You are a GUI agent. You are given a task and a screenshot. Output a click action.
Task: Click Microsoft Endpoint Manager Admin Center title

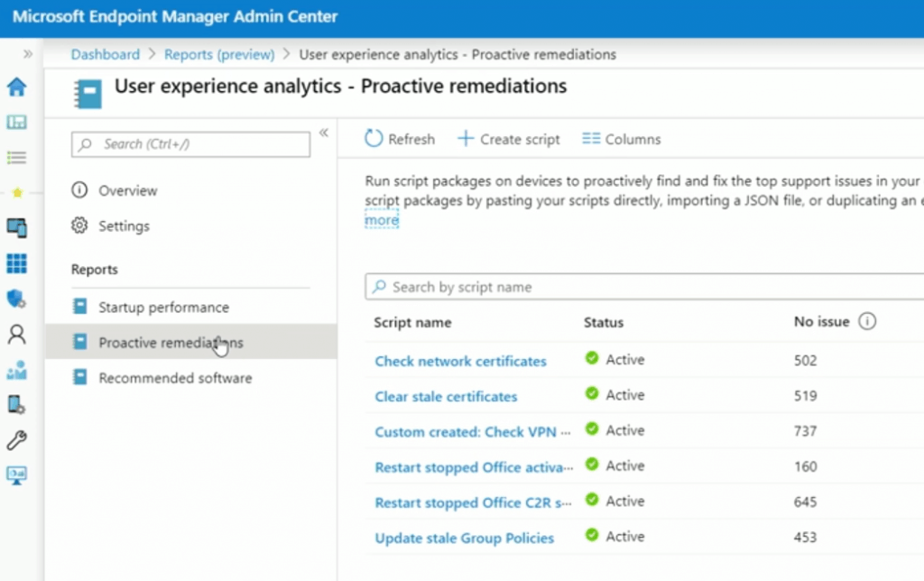tap(175, 16)
